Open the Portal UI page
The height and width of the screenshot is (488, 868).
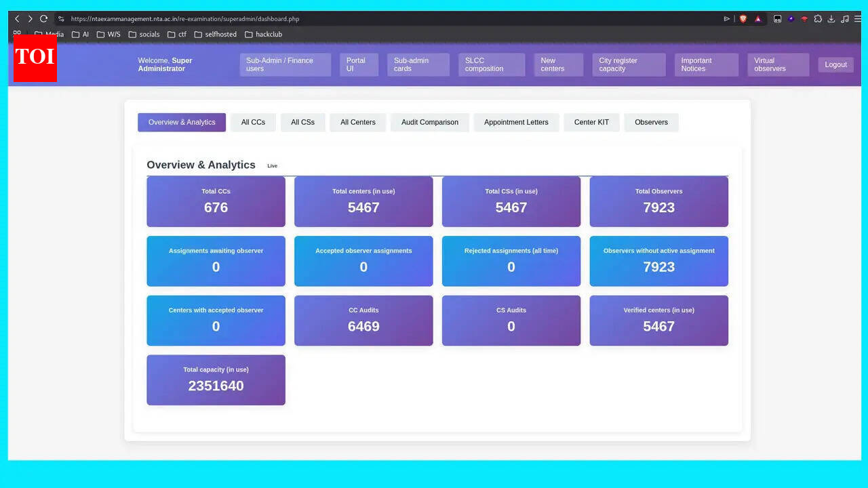[x=359, y=64]
